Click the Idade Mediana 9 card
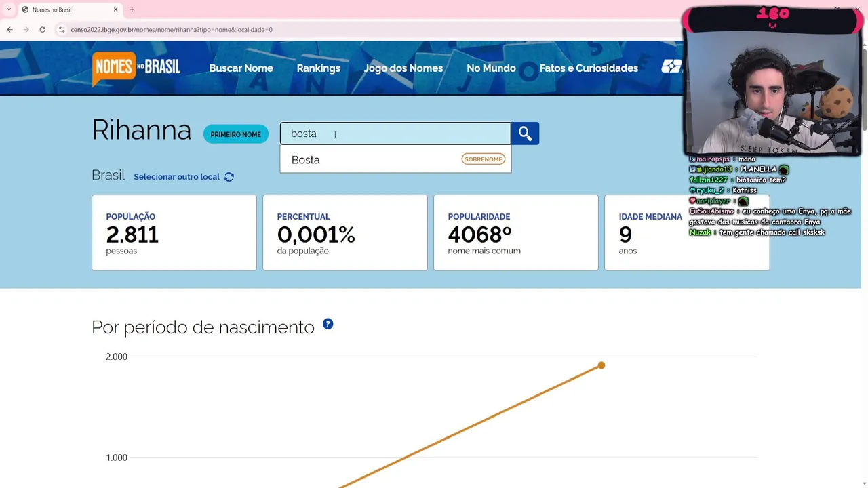Screen dimensions: 868x488 (687, 232)
